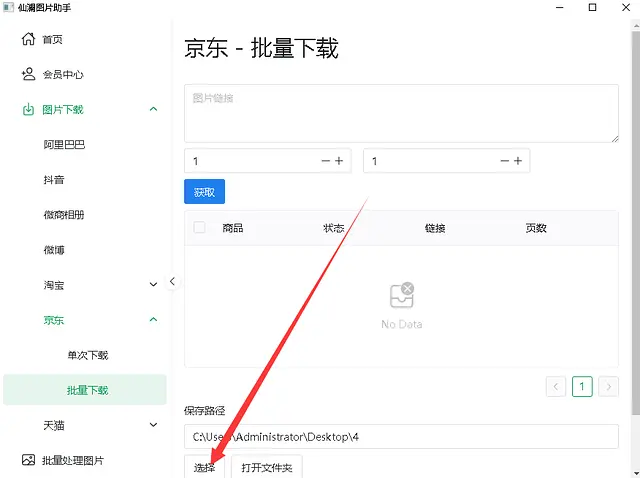Go to 单次下载 under 京东
This screenshot has width=640, height=478.
tap(88, 355)
